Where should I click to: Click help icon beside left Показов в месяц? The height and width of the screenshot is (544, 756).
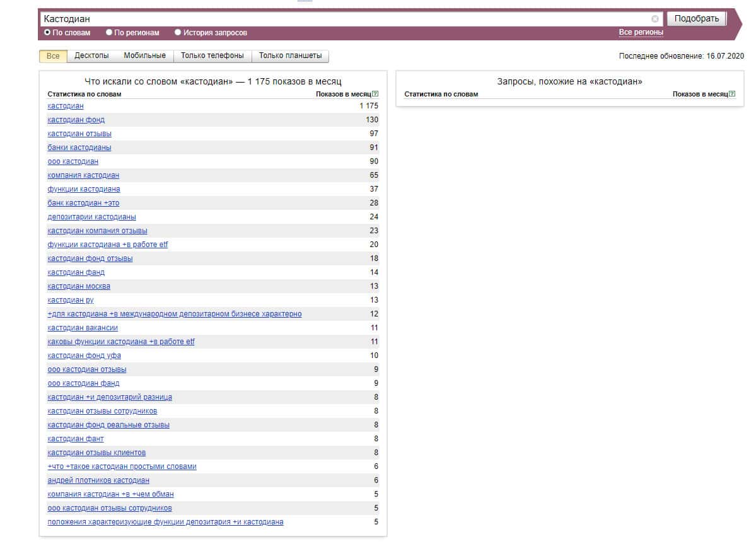375,94
